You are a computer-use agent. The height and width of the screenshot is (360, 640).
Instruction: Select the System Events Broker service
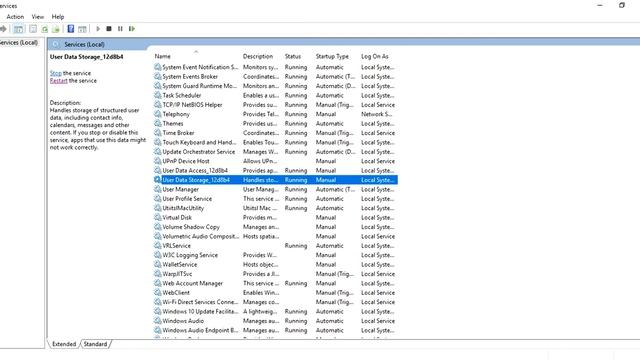(275, 76)
